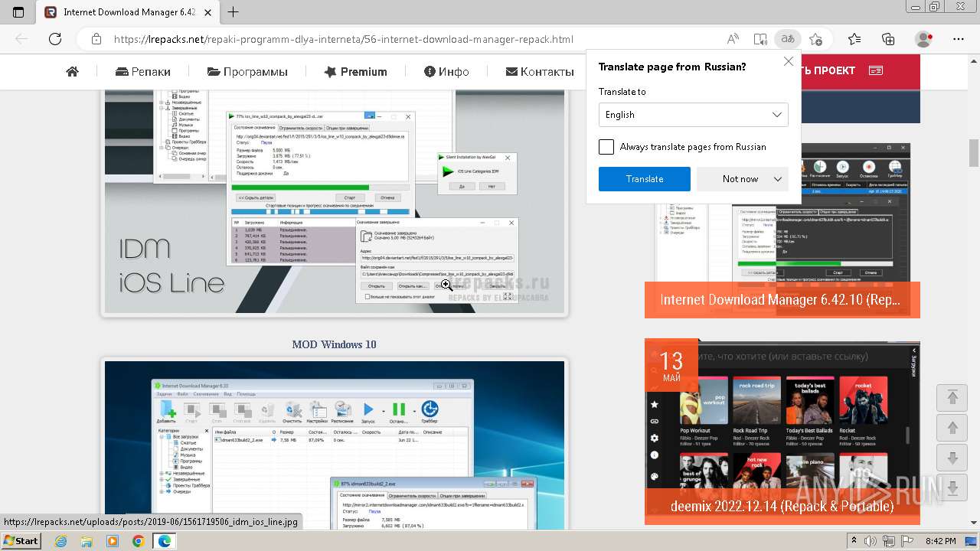Open the Программы menu
The image size is (980, 551).
[x=247, y=71]
